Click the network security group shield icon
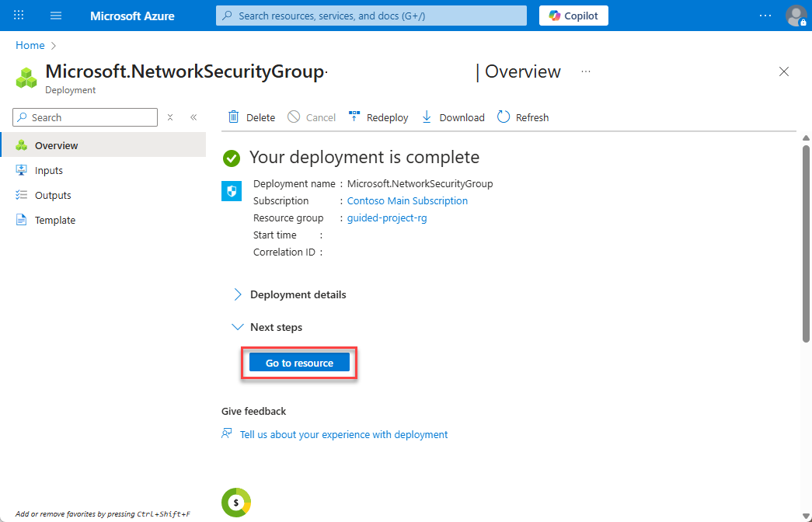This screenshot has width=812, height=522. (232, 191)
